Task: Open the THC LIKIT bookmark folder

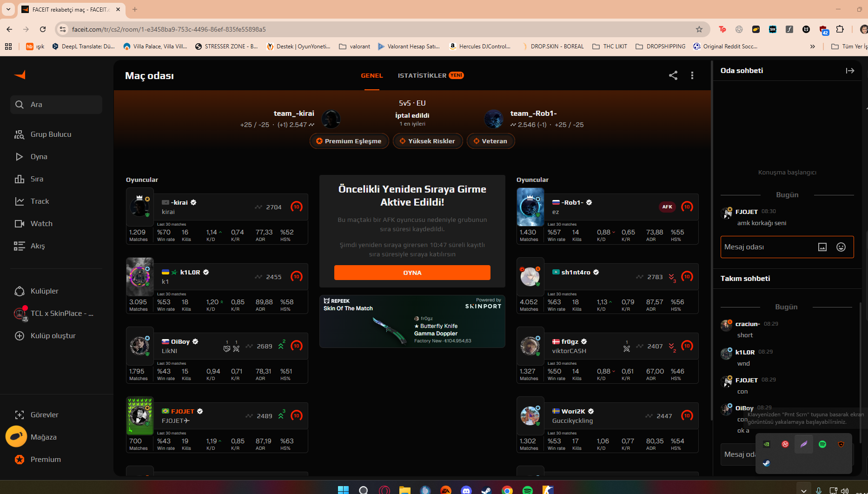Action: 610,47
